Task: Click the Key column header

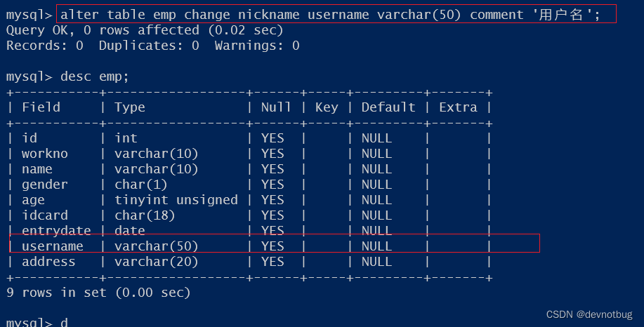Action: [x=327, y=108]
